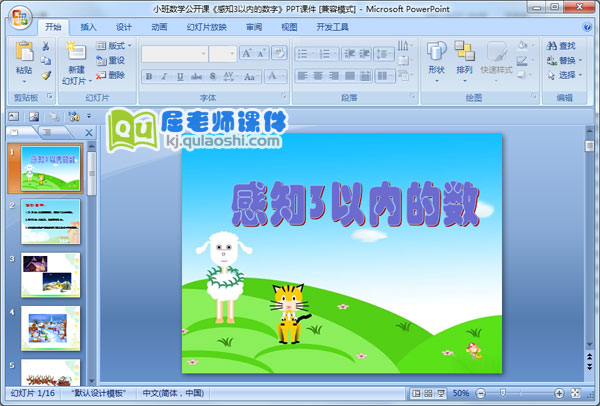
Task: Decrease font size with the shrink font icon
Action: coord(261,54)
